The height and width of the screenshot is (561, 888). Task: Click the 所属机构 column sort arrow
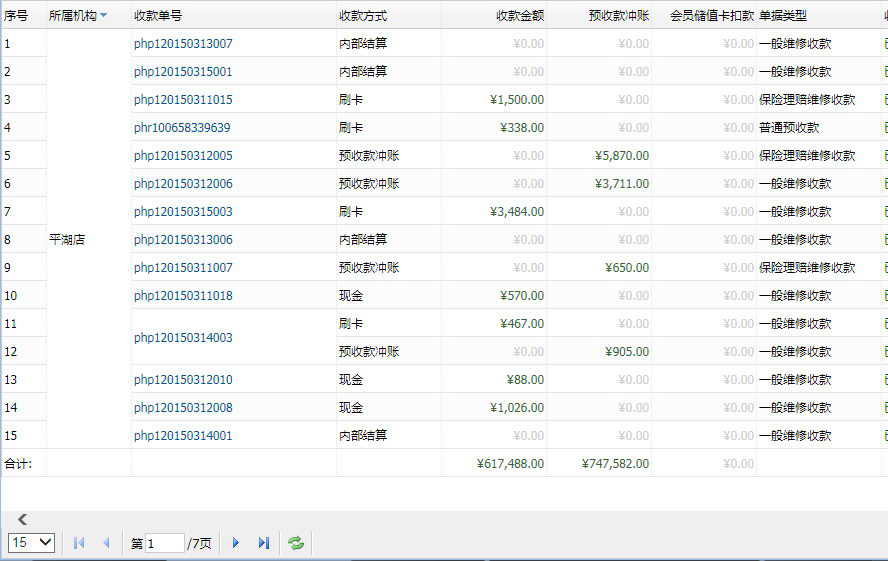tap(103, 16)
